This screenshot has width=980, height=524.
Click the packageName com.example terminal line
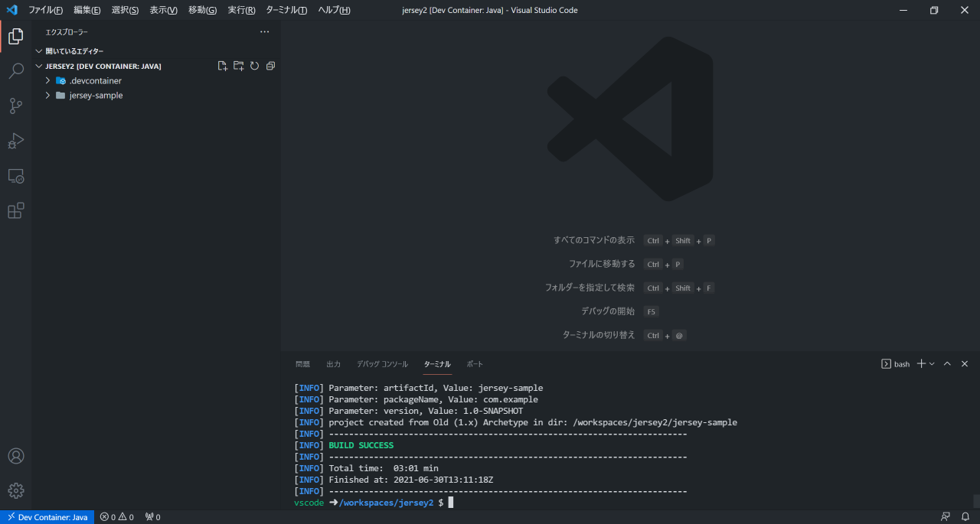point(416,399)
